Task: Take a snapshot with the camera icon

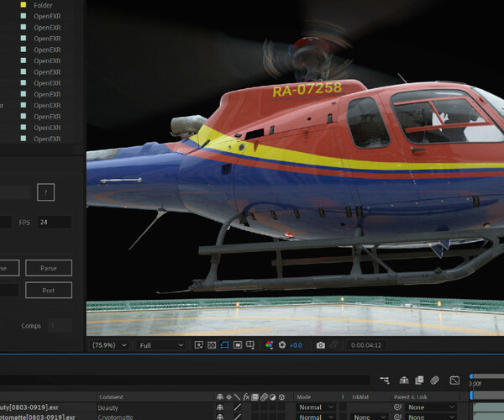Action: point(321,345)
